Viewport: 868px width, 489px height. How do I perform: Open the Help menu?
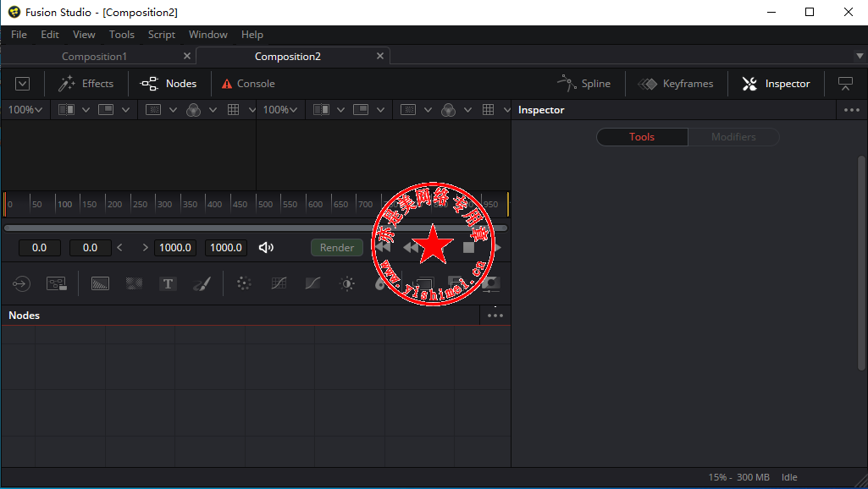click(x=252, y=35)
